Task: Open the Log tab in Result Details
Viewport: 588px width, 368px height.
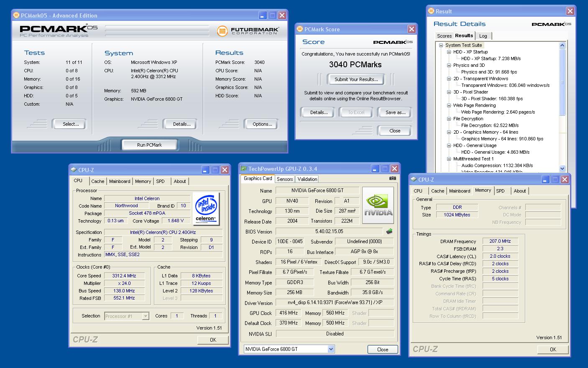Action: [x=483, y=36]
